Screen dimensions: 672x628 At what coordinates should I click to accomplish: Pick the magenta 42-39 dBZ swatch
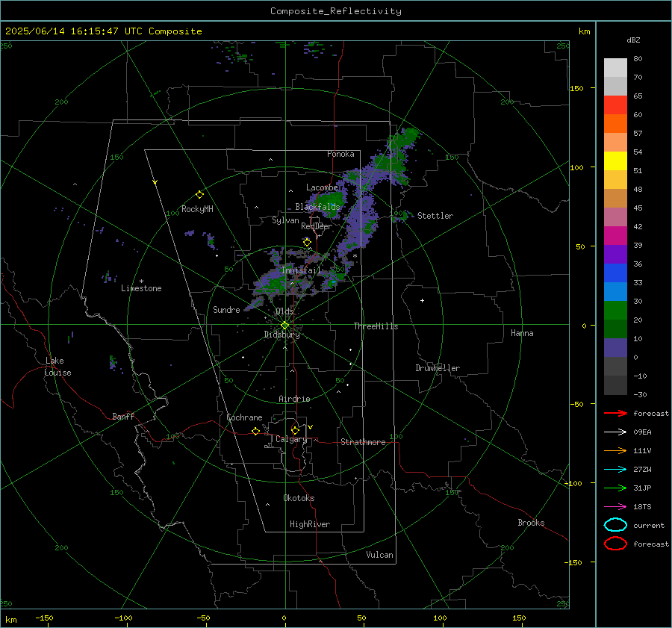pos(615,235)
